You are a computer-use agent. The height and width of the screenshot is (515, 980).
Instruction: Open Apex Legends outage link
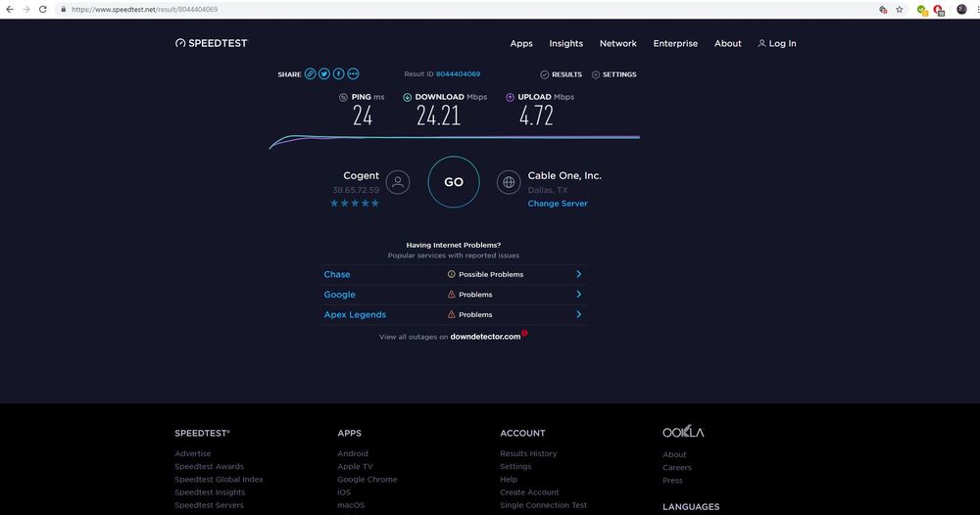pyautogui.click(x=355, y=314)
